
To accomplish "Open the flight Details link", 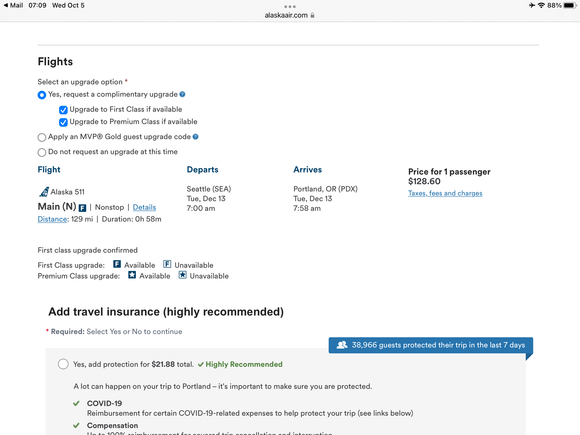I will (x=144, y=207).
